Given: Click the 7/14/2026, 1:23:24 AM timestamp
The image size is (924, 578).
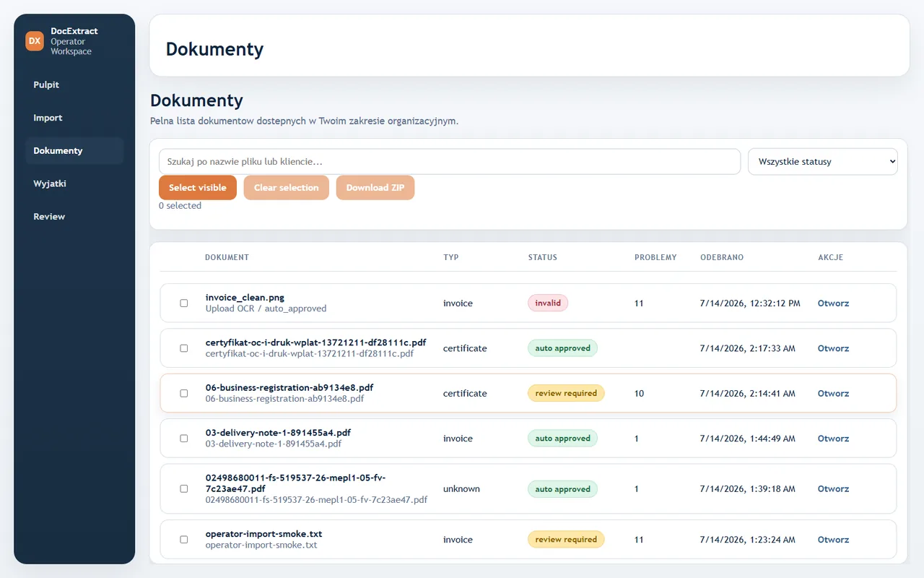Looking at the screenshot, I should click(x=748, y=540).
